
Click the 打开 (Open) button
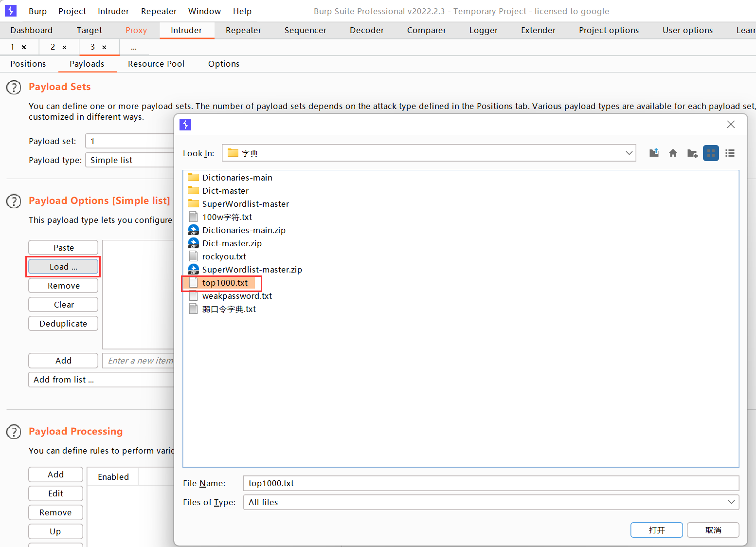point(657,530)
